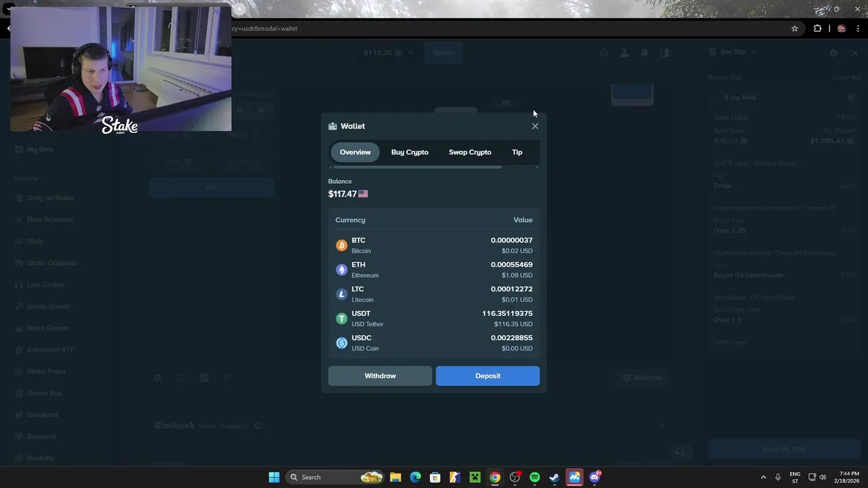Click the Litecoin coin icon

[x=342, y=294]
